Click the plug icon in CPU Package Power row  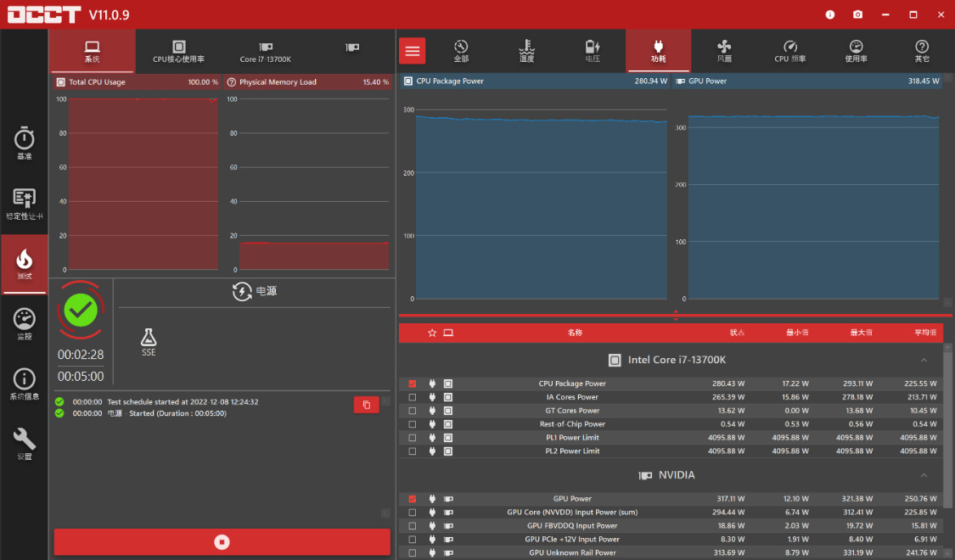(x=432, y=384)
